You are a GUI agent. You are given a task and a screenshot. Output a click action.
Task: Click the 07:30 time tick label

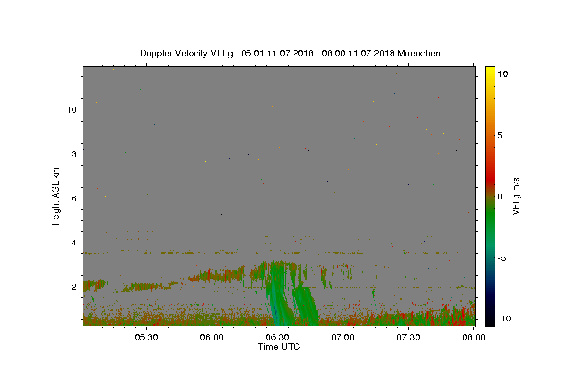(x=408, y=338)
